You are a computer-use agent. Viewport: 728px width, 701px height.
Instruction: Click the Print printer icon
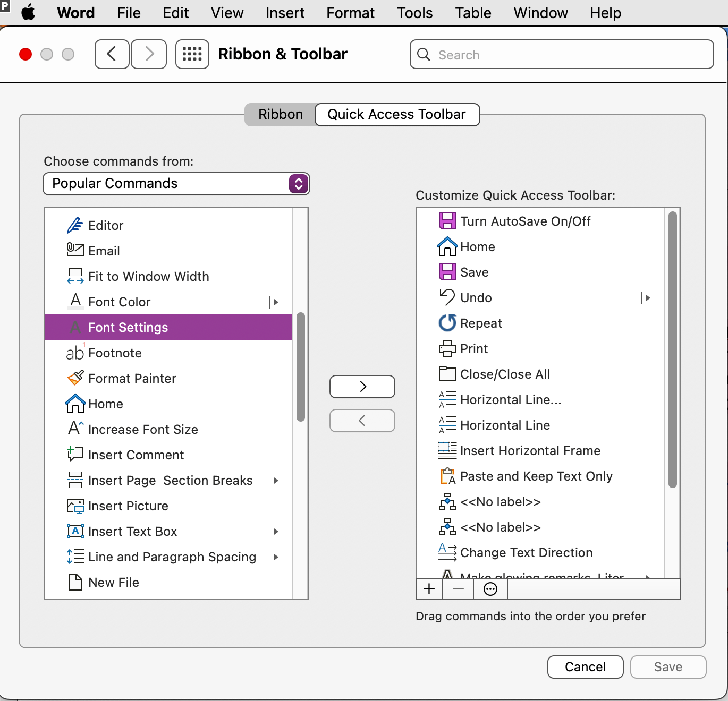(447, 348)
